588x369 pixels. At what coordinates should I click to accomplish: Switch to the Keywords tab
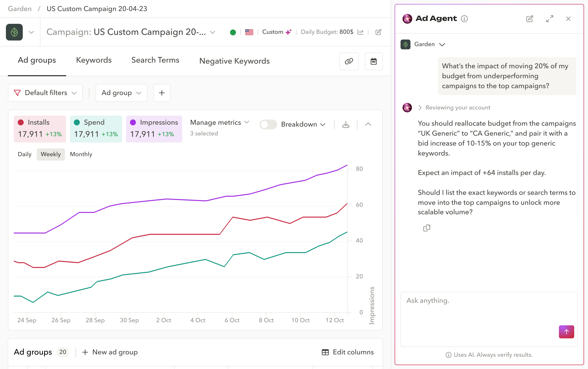94,60
